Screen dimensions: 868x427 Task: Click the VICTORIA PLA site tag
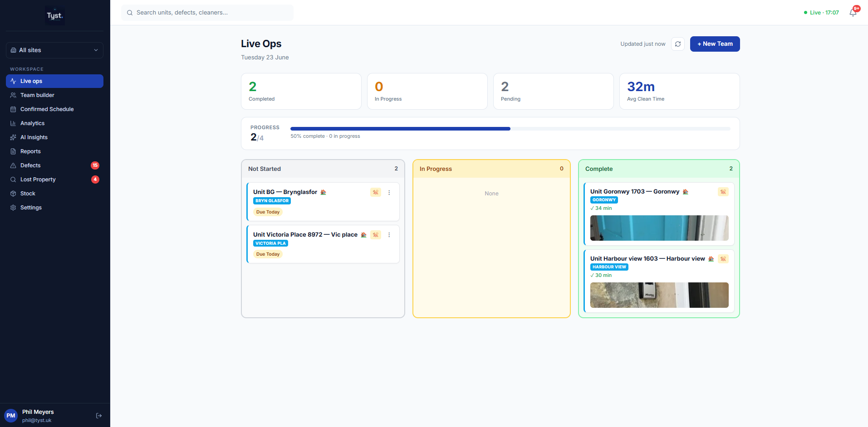pos(270,243)
